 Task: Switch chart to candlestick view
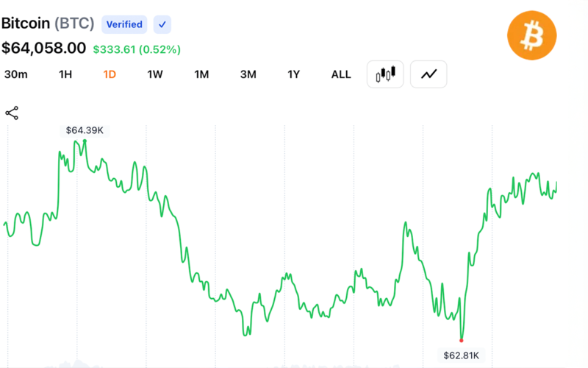(x=385, y=74)
